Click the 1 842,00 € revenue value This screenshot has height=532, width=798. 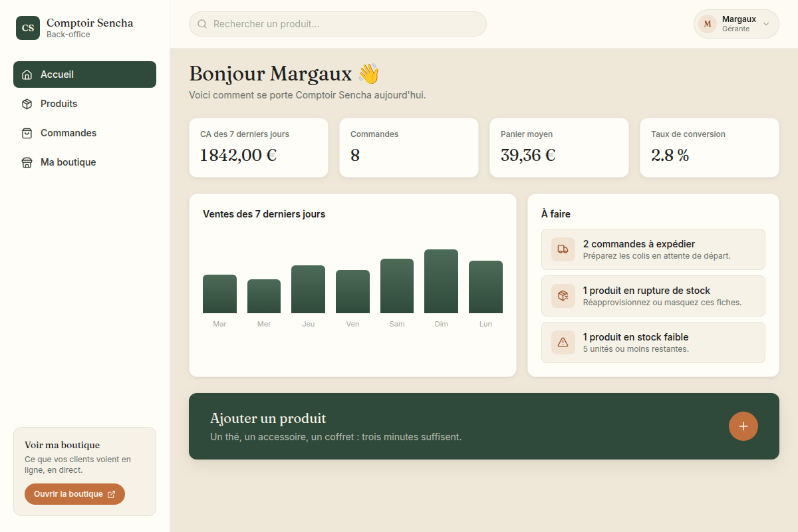pos(238,155)
